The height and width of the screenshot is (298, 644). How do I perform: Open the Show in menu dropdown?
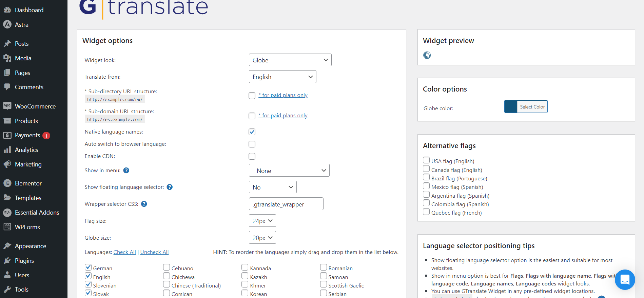click(x=289, y=171)
